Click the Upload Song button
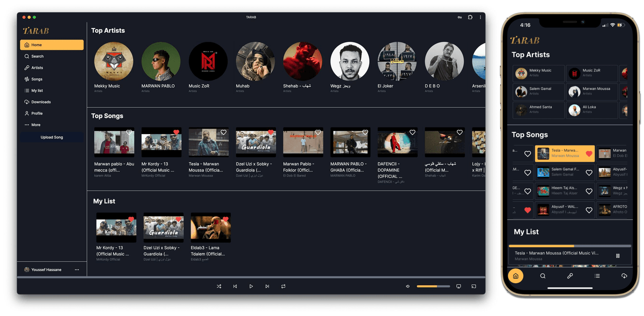Screen dimensions: 644x316 tap(52, 137)
